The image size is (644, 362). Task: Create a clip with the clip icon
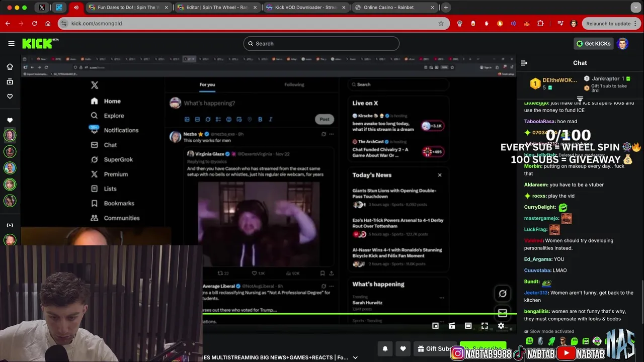pos(452,326)
